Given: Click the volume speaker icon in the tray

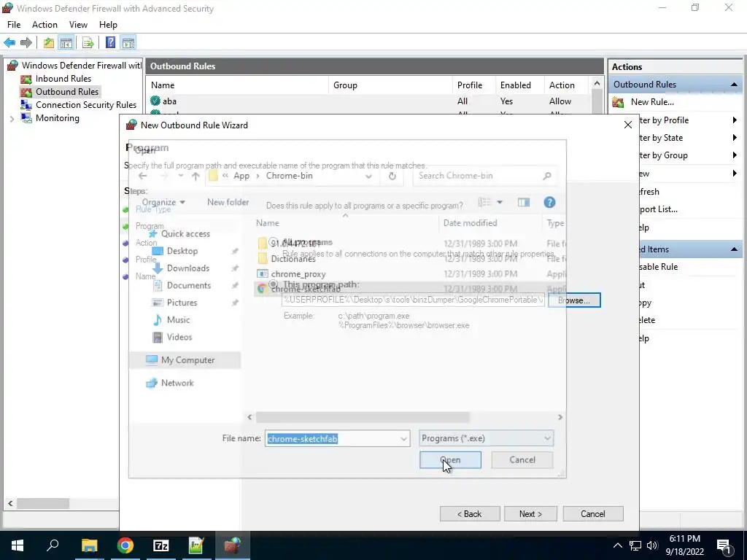Looking at the screenshot, I should click(652, 545).
